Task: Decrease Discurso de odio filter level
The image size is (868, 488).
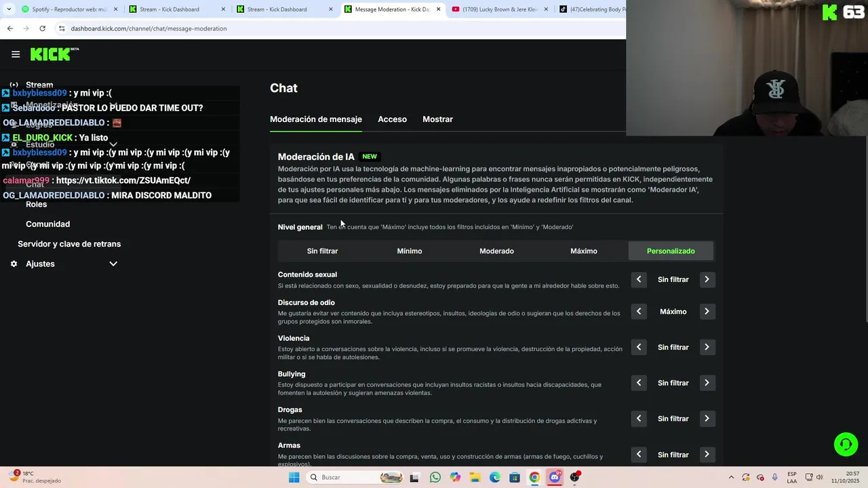Action: (639, 311)
